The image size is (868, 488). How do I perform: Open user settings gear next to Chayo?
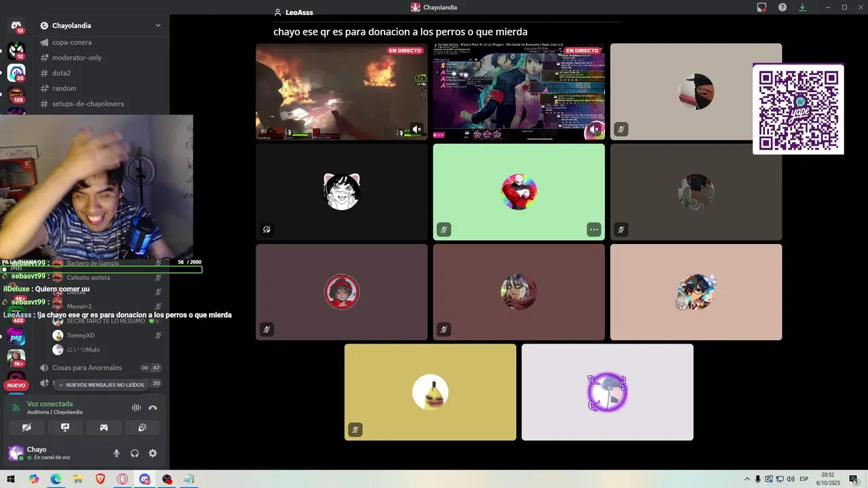tap(153, 453)
